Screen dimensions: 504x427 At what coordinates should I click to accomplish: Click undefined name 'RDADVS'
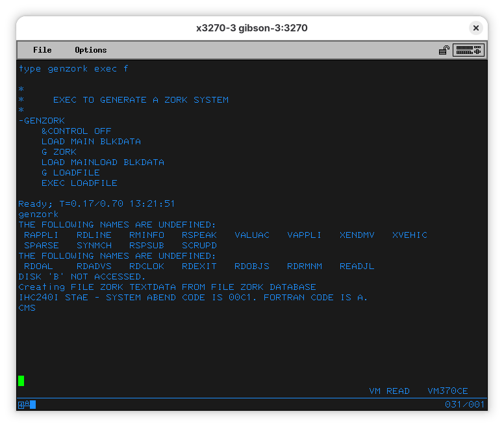[x=94, y=266]
